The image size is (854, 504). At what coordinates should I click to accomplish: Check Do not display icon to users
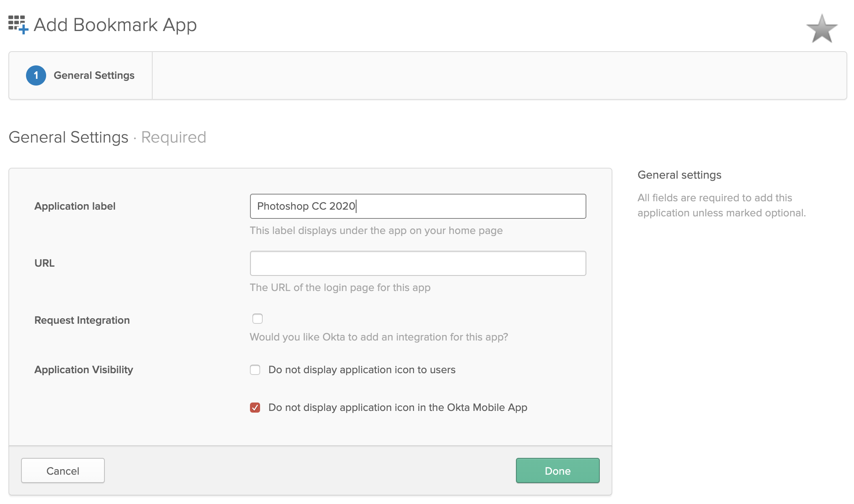(x=255, y=370)
